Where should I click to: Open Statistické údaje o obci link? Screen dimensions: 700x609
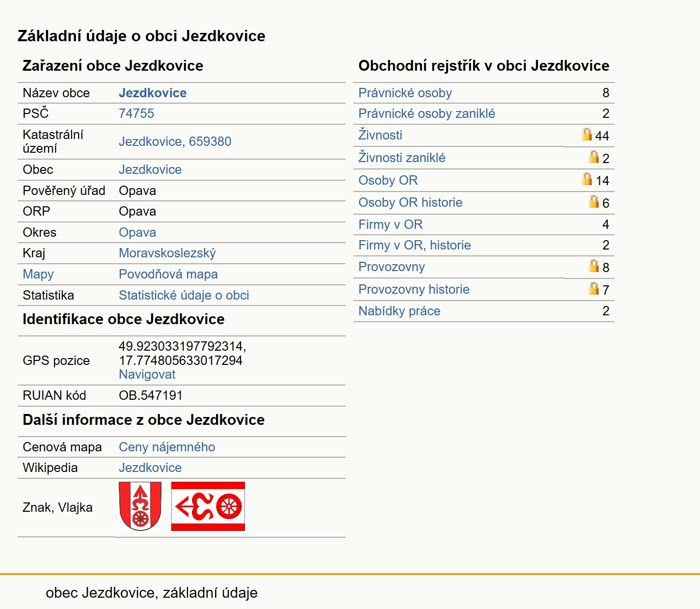tap(184, 295)
